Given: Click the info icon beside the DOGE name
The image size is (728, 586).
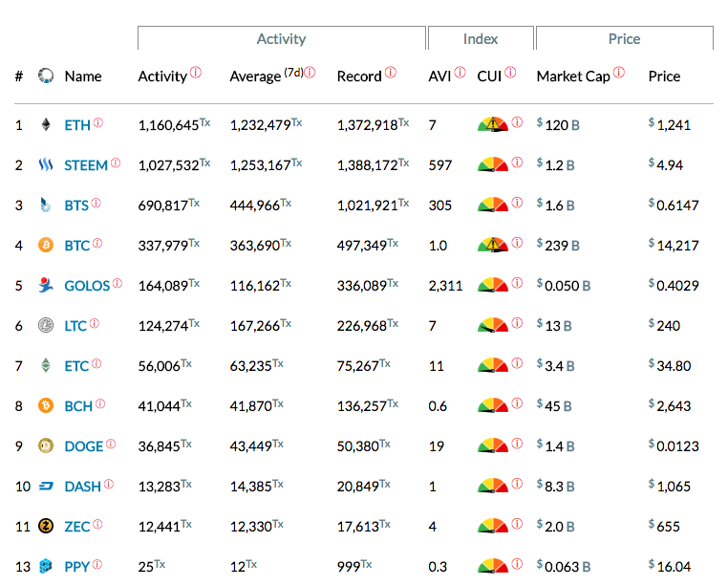Looking at the screenshot, I should (x=111, y=444).
